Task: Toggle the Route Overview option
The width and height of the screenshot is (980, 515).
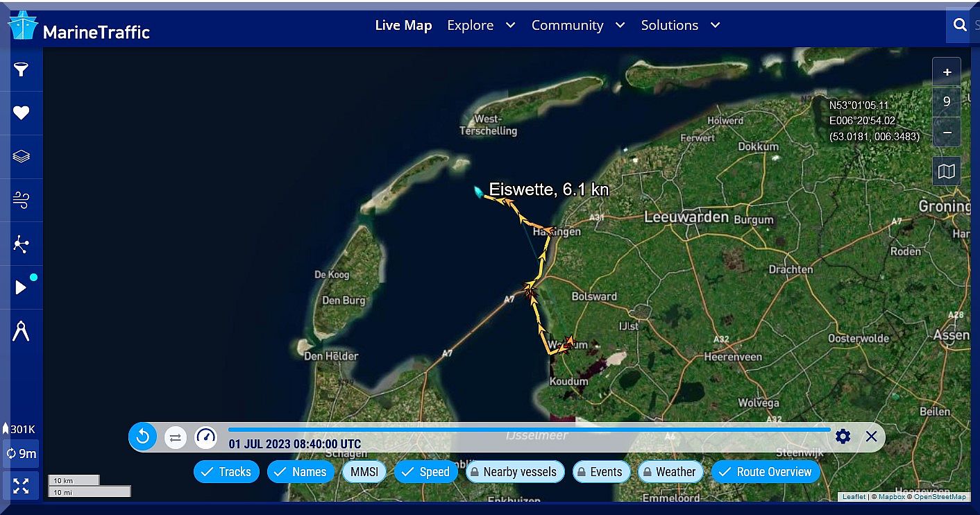Action: [766, 472]
